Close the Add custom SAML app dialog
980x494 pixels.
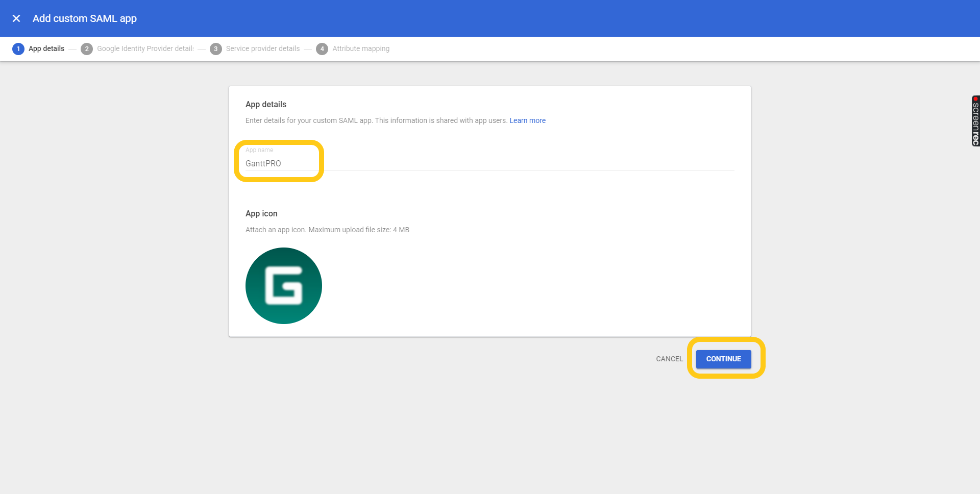tap(16, 18)
